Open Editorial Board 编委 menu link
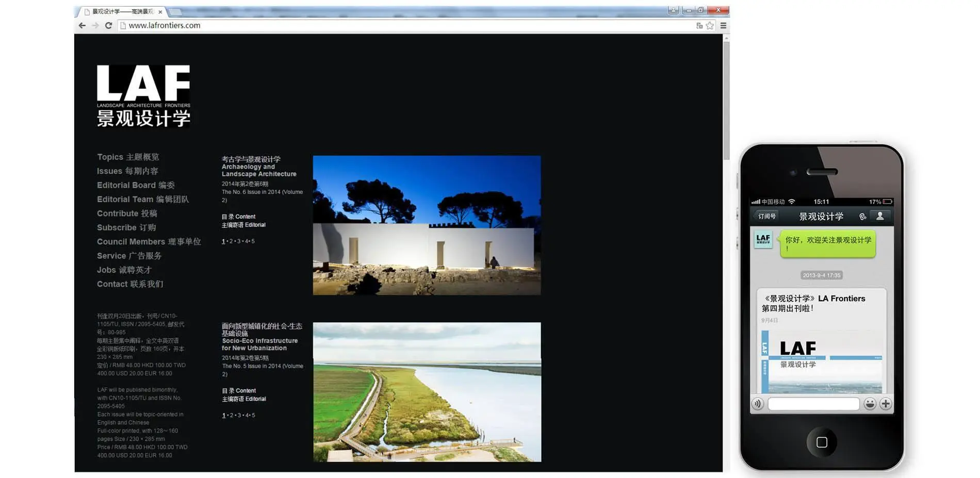Screen dimensions: 980x478 pyautogui.click(x=136, y=185)
